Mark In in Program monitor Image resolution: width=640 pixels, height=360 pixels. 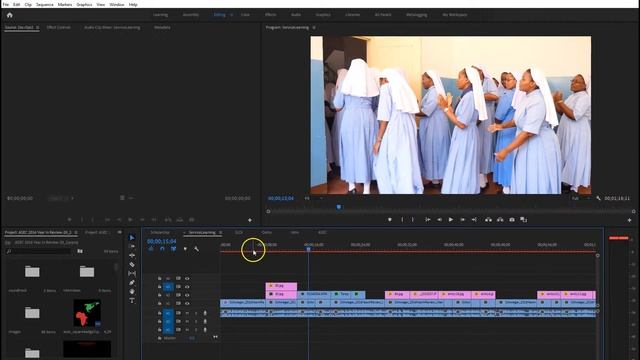(402, 220)
